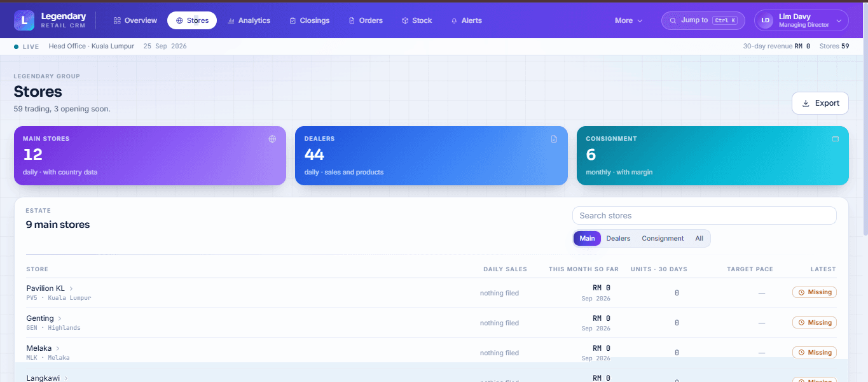Click the green LIVE status indicator
This screenshot has width=868, height=382.
click(x=27, y=46)
